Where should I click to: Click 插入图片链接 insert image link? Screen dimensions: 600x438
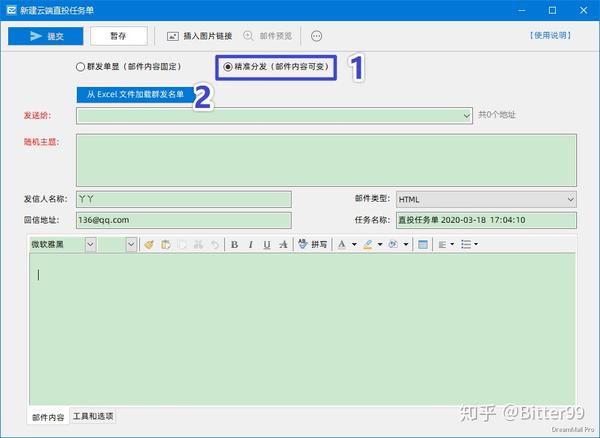click(200, 36)
